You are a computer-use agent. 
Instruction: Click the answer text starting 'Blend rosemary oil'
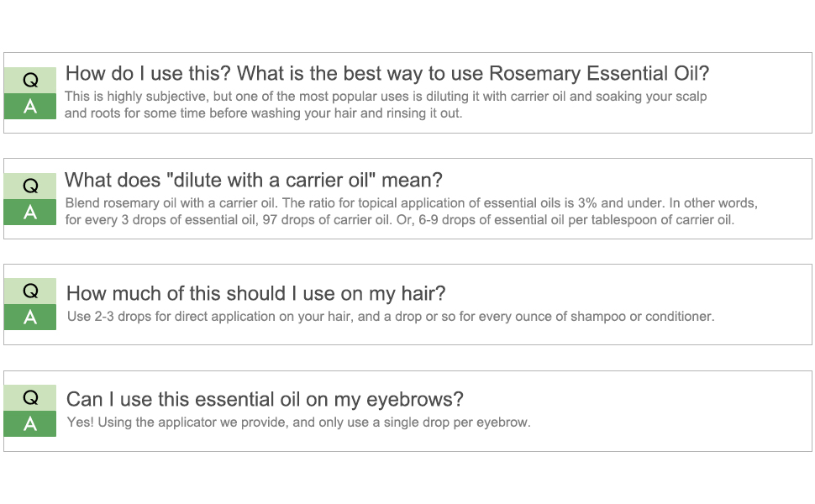pos(411,212)
